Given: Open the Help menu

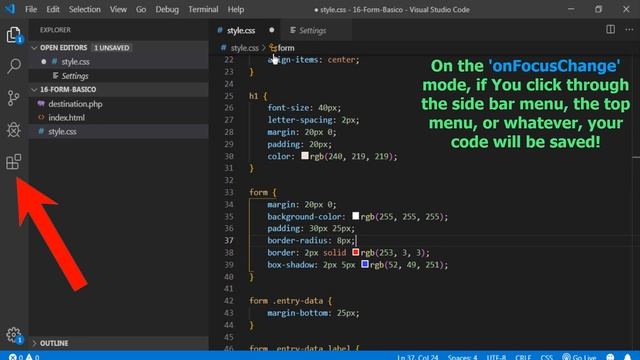Looking at the screenshot, I should click(x=236, y=9).
